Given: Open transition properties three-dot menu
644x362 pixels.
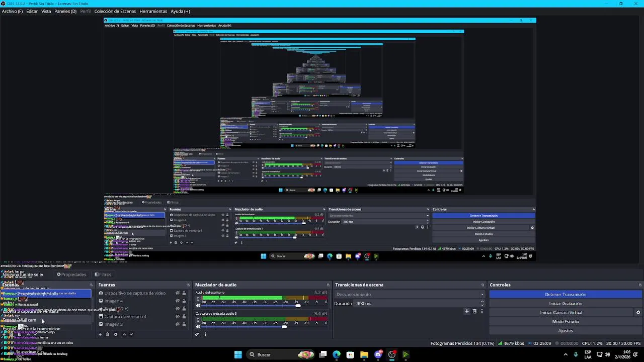Looking at the screenshot, I should pyautogui.click(x=482, y=311).
